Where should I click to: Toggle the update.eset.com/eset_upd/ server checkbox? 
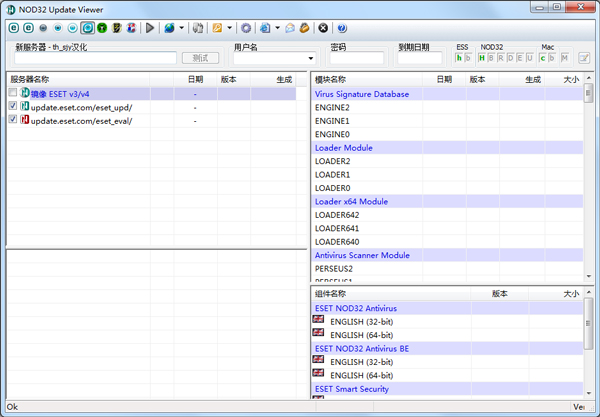[13, 107]
